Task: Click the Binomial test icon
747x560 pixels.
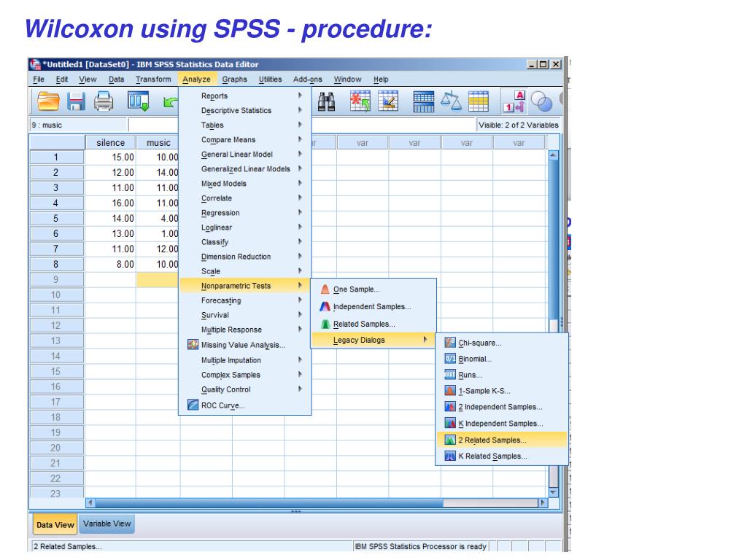Action: pyautogui.click(x=449, y=359)
